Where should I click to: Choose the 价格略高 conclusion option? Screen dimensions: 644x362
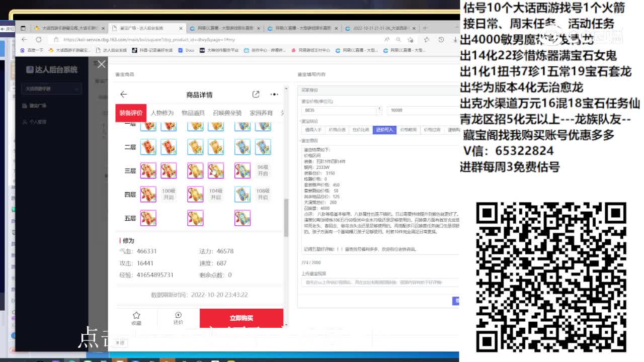tap(408, 130)
